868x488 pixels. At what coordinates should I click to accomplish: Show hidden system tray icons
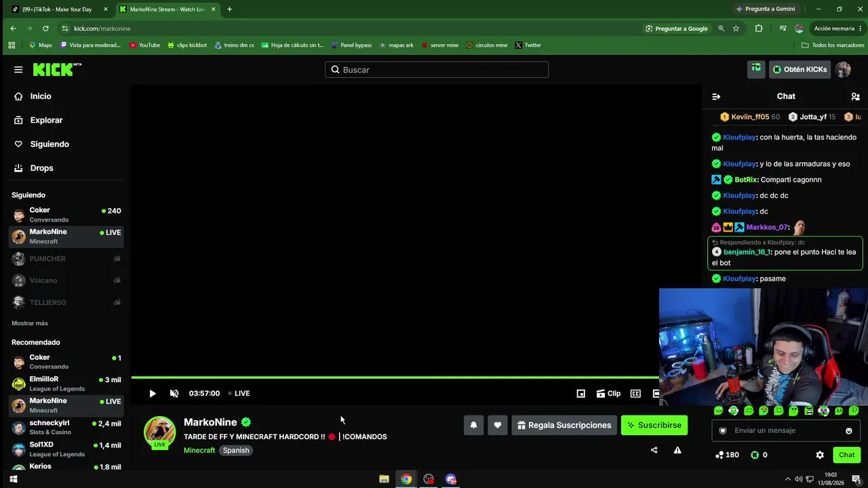point(787,479)
